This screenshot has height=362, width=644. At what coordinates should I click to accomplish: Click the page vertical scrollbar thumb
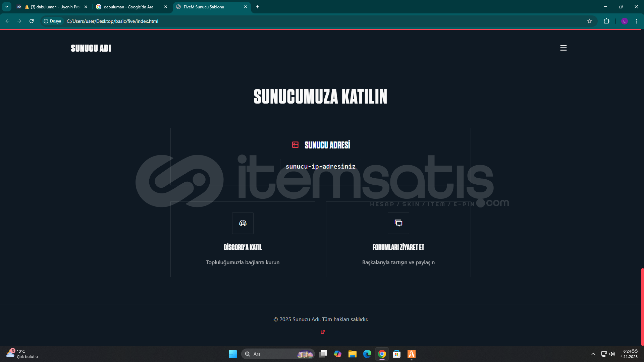click(x=642, y=307)
